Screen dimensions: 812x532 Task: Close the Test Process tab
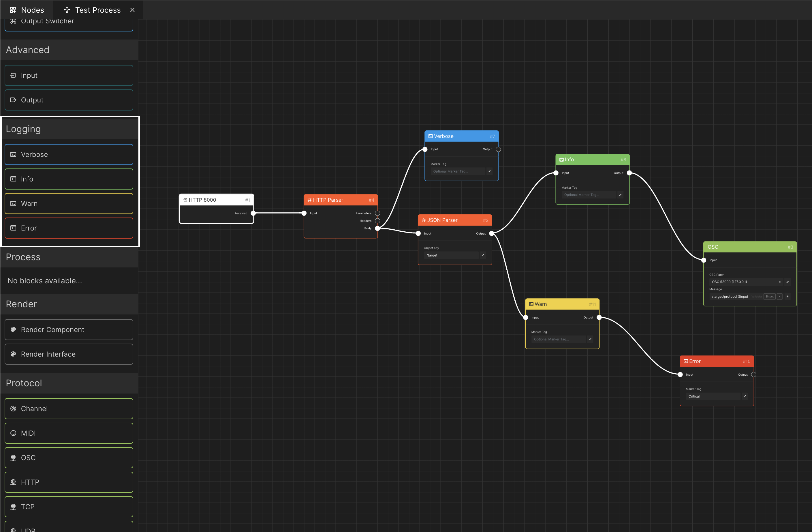(x=132, y=10)
